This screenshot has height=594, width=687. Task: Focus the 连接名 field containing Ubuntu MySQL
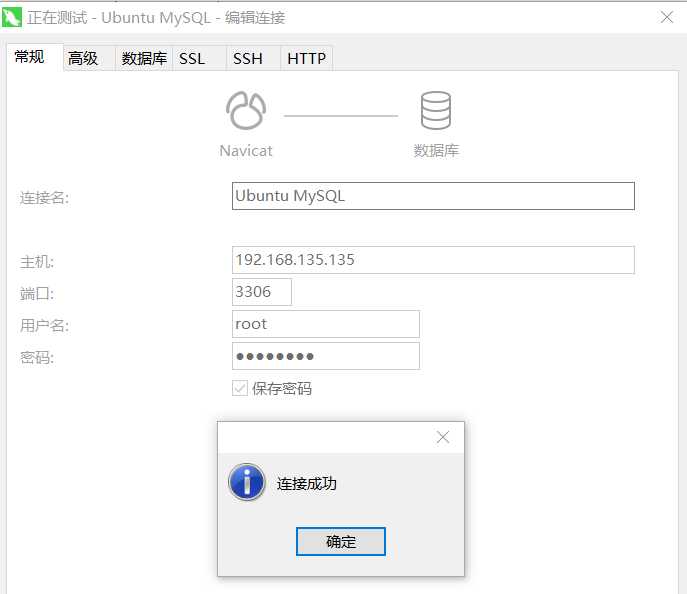tap(433, 196)
